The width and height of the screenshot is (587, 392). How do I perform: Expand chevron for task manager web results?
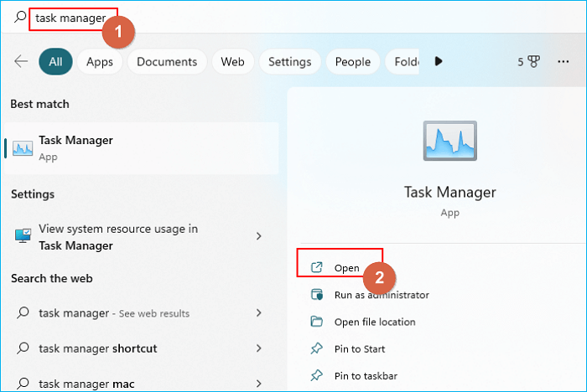click(x=258, y=312)
